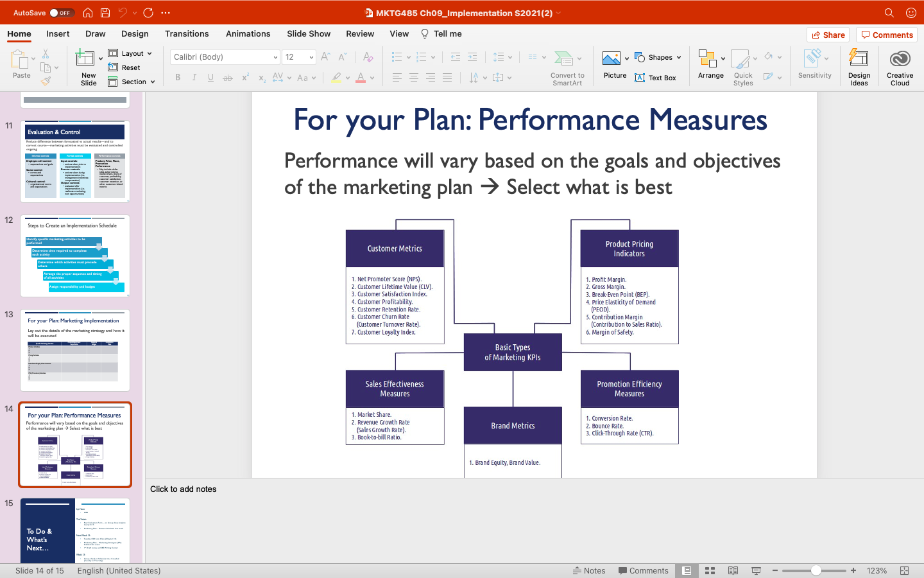The image size is (924, 578).
Task: Toggle underline formatting
Action: click(210, 78)
